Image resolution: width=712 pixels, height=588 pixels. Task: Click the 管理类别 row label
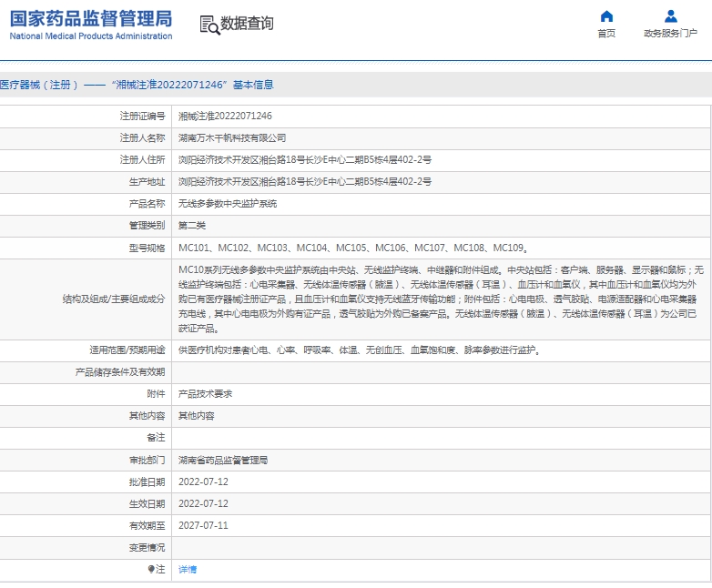147,225
